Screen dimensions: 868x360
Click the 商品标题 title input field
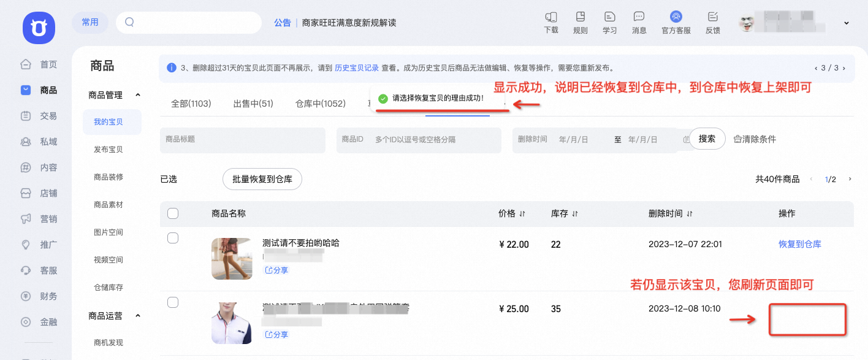242,140
